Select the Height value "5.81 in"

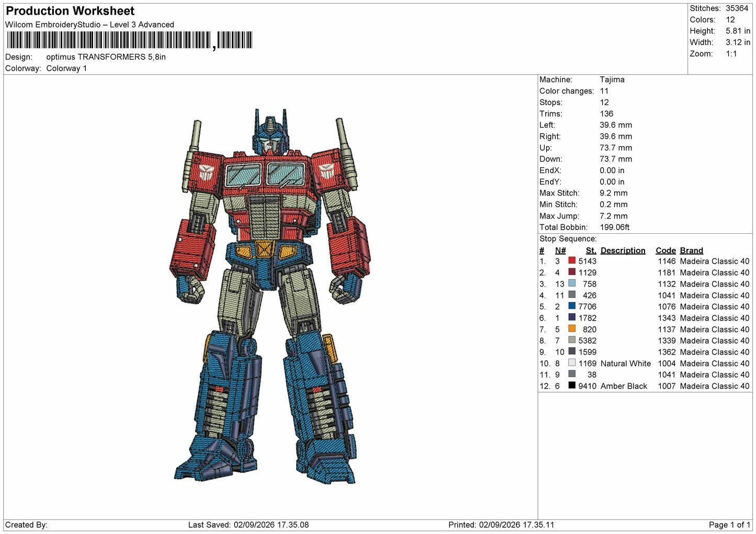click(738, 31)
